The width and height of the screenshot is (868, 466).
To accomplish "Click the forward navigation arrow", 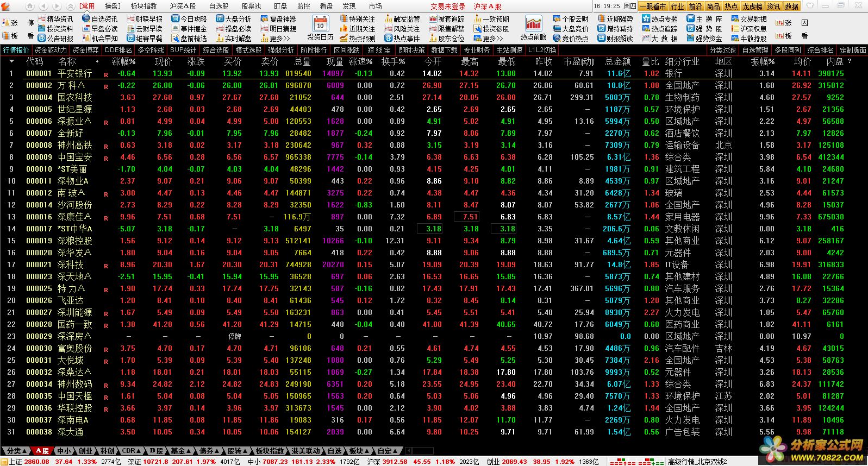I will pos(56,6).
